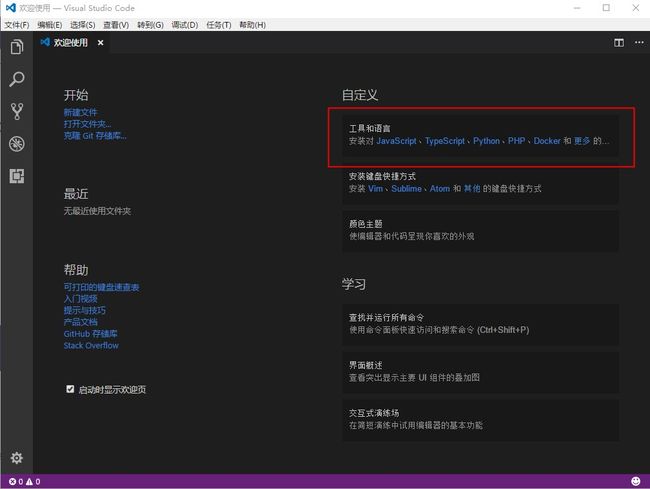Open the 产品文档 link
The height and width of the screenshot is (489, 650).
pyautogui.click(x=80, y=322)
